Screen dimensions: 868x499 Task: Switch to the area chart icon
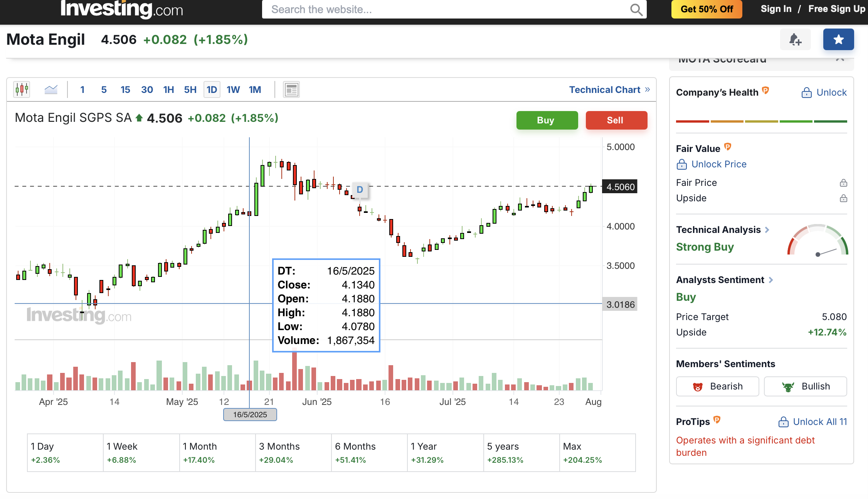click(51, 89)
